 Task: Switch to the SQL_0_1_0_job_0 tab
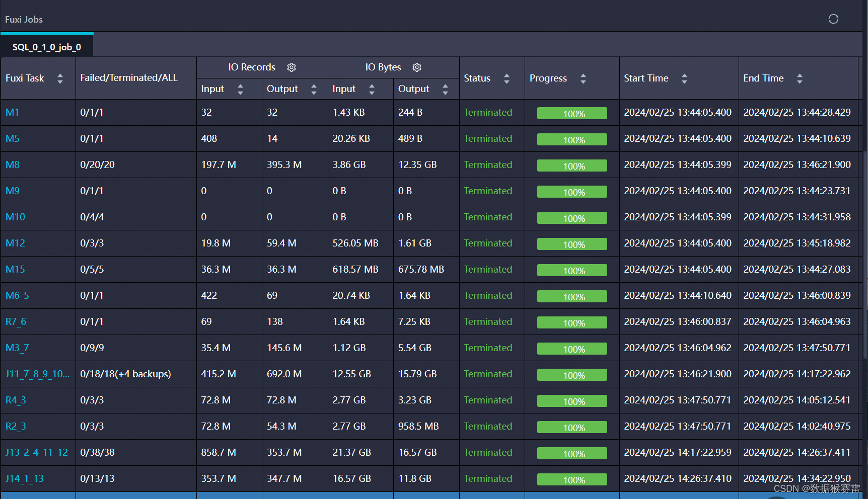click(46, 47)
